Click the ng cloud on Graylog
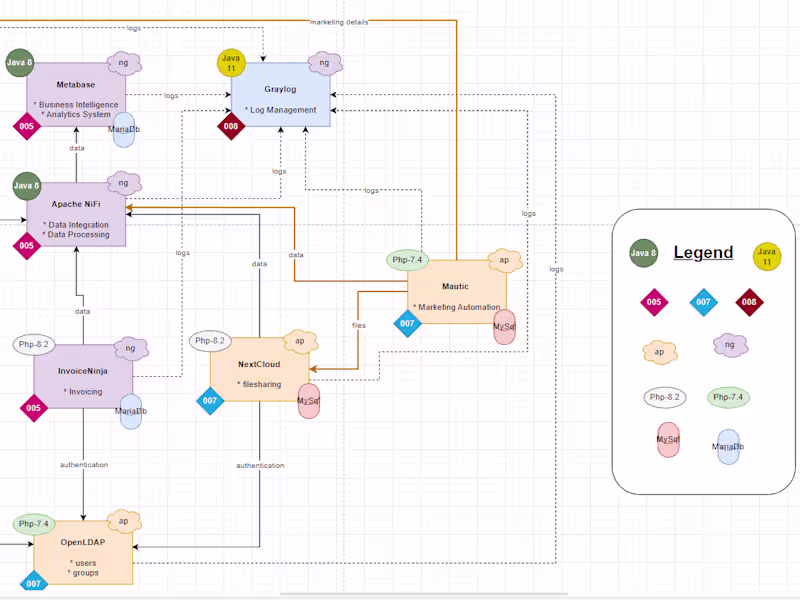800x600 pixels. [325, 63]
